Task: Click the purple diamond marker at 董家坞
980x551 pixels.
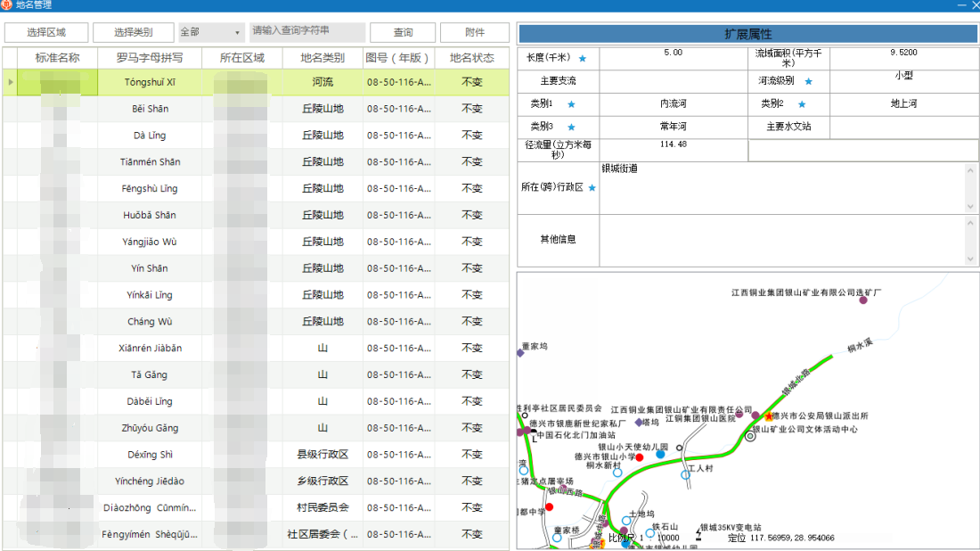Action: (520, 353)
